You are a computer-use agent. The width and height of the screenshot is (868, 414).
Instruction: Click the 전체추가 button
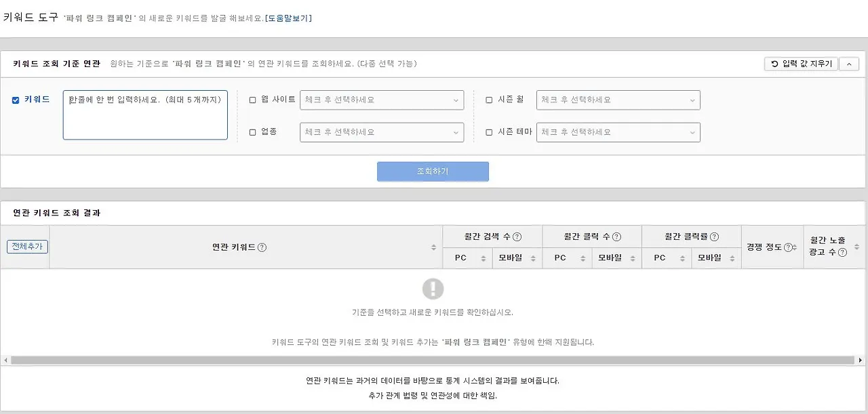tap(26, 247)
